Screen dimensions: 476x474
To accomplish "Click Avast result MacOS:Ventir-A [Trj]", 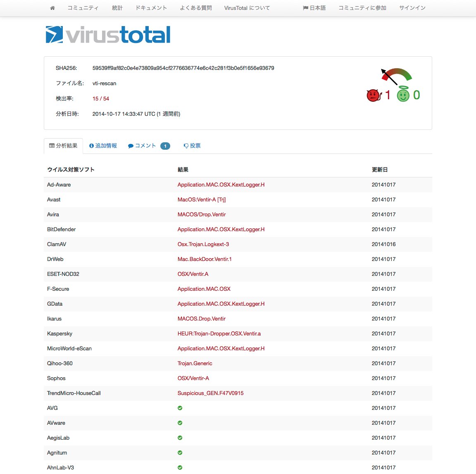I will click(202, 200).
